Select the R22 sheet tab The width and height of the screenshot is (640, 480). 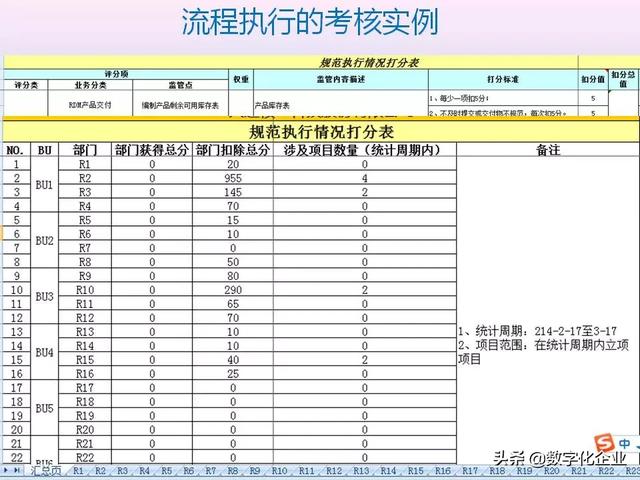coord(606,471)
